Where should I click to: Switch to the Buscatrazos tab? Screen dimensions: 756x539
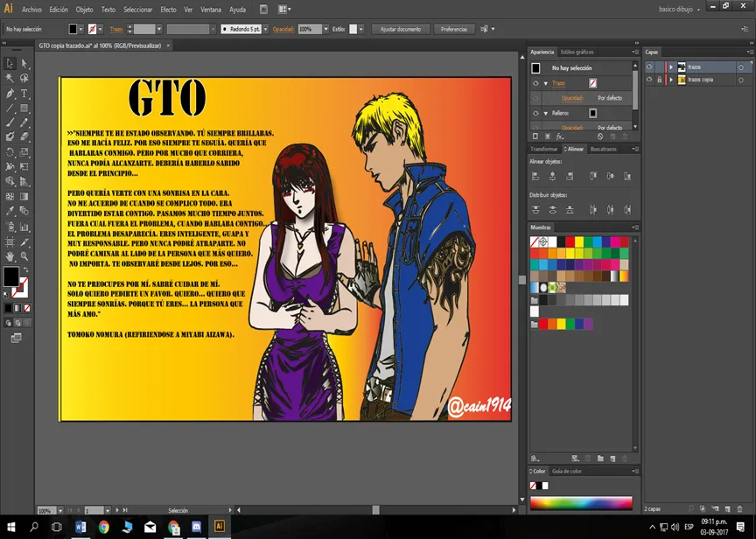click(603, 149)
